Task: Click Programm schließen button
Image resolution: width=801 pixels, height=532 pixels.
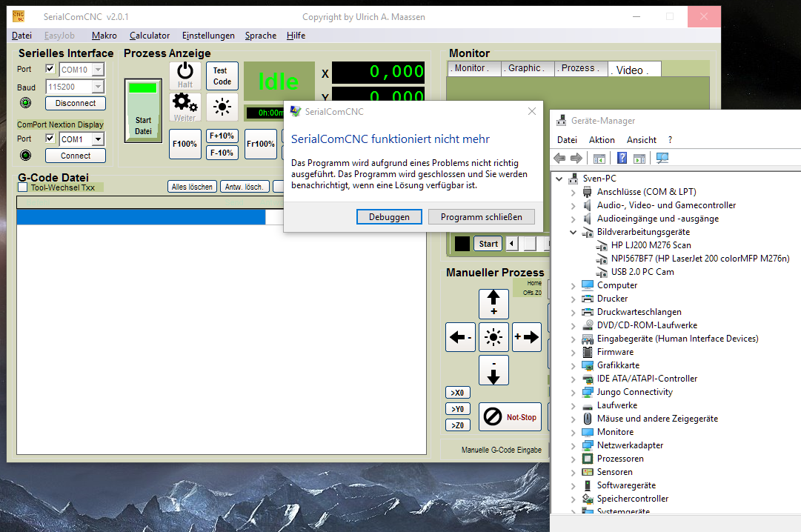Action: [481, 216]
